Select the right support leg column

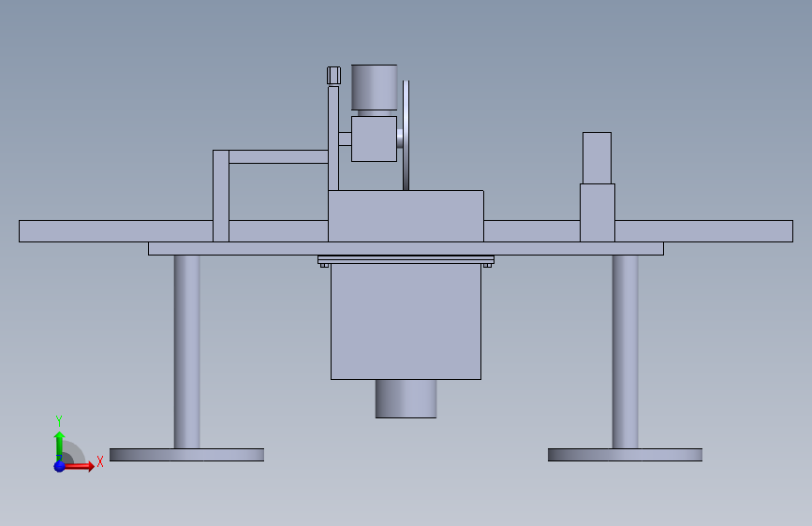[x=625, y=352]
